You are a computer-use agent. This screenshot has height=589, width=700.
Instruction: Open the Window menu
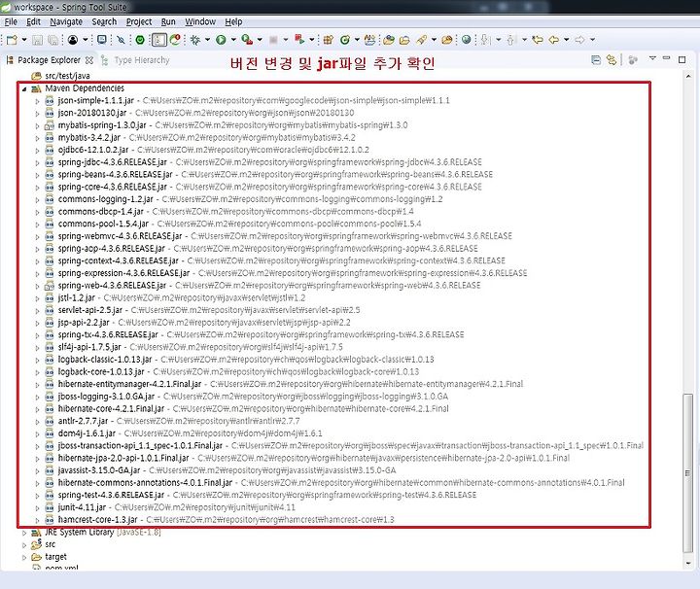coord(200,21)
